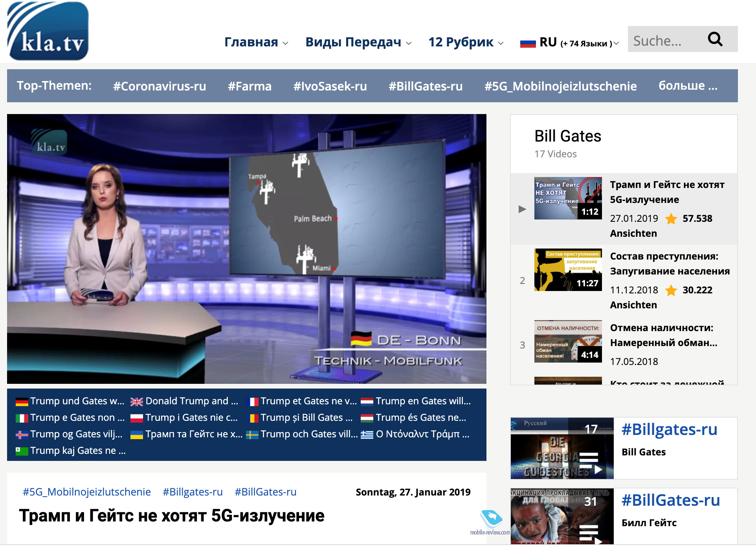Click the #5G_Mobilnojeizlutschenie tag below video

click(87, 492)
